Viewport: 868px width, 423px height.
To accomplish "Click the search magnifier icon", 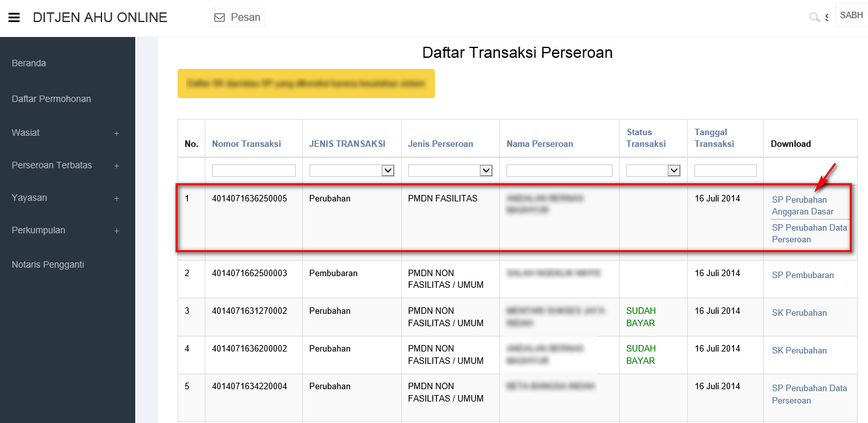I will coord(814,18).
